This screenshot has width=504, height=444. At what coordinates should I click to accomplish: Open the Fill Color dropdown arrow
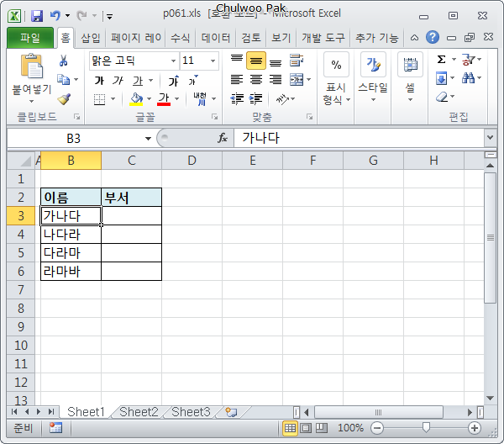149,98
